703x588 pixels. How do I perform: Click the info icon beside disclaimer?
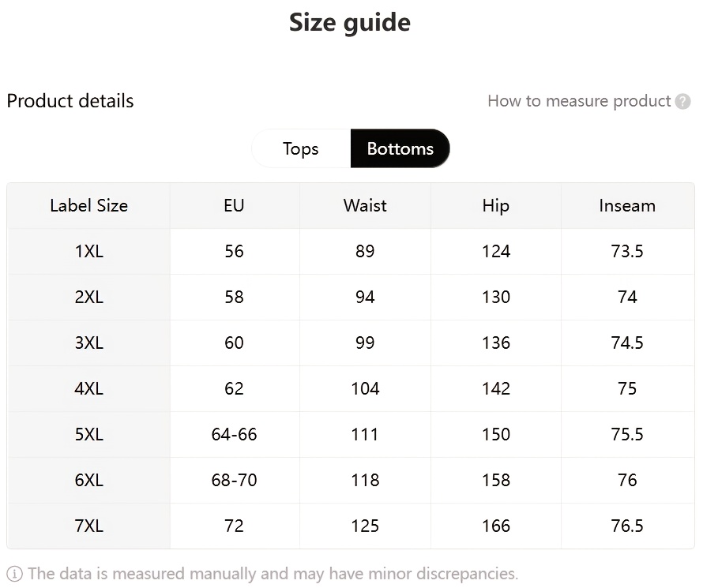(x=15, y=574)
